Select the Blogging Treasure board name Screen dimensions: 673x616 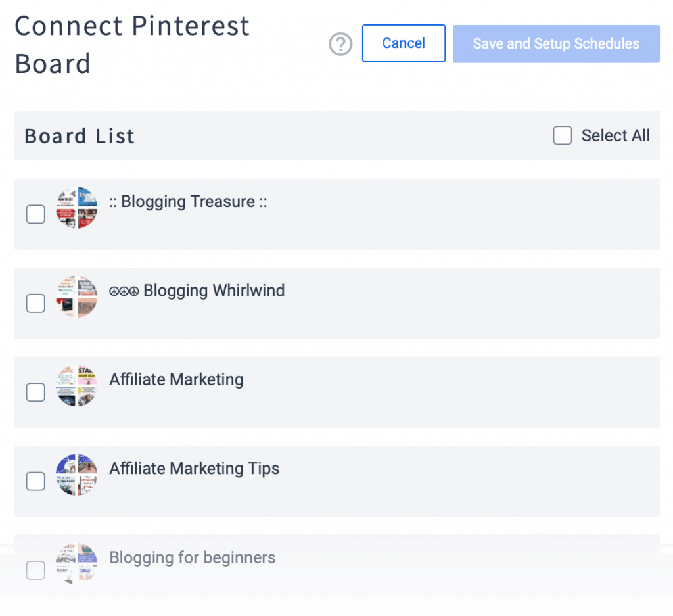190,202
